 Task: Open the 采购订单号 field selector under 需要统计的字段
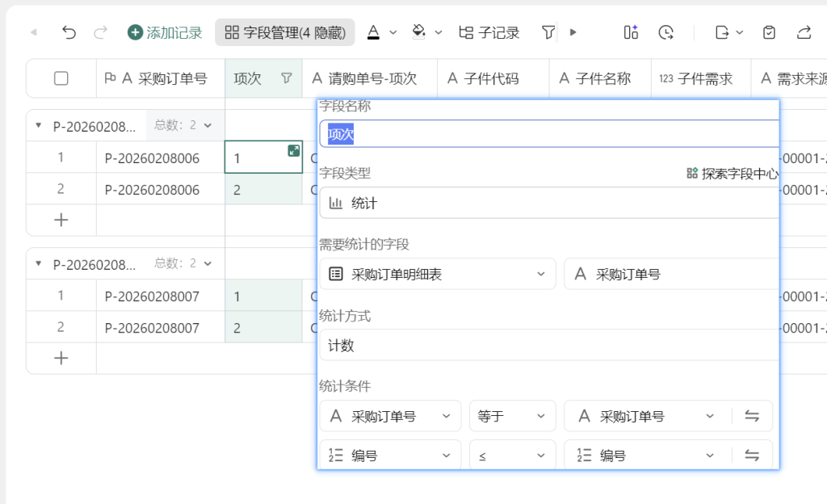(x=671, y=274)
